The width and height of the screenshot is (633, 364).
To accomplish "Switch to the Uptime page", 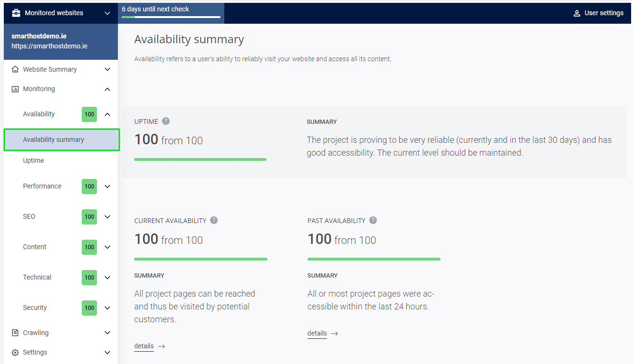I will (33, 160).
